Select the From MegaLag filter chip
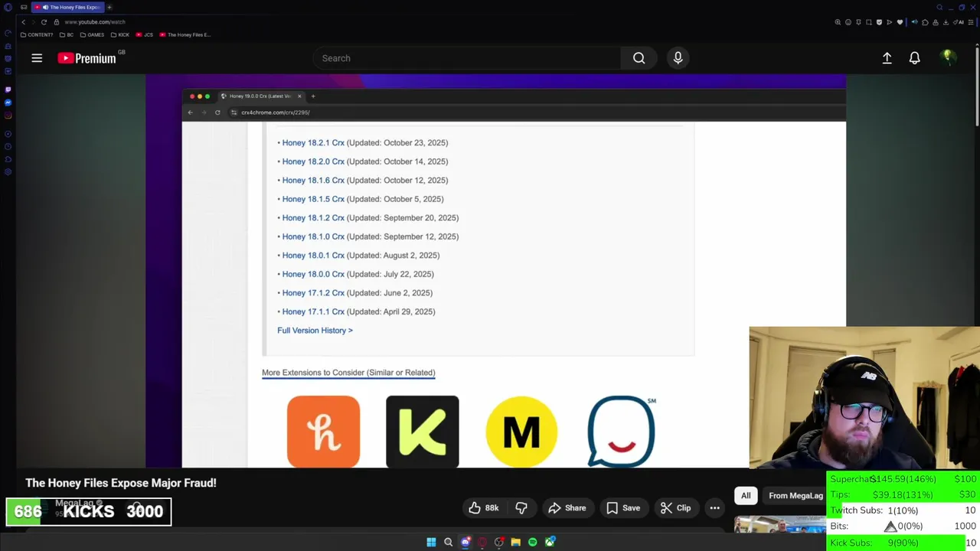980x551 pixels. click(795, 495)
